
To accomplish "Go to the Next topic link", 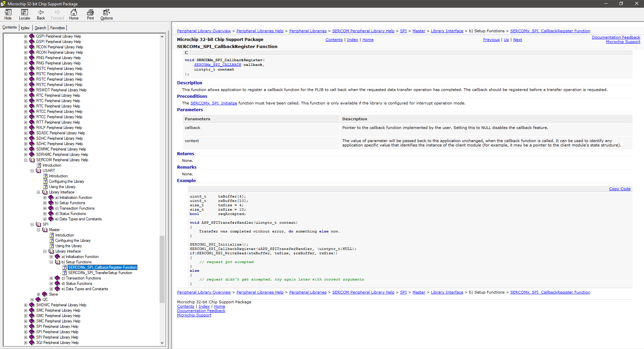I will coord(517,40).
